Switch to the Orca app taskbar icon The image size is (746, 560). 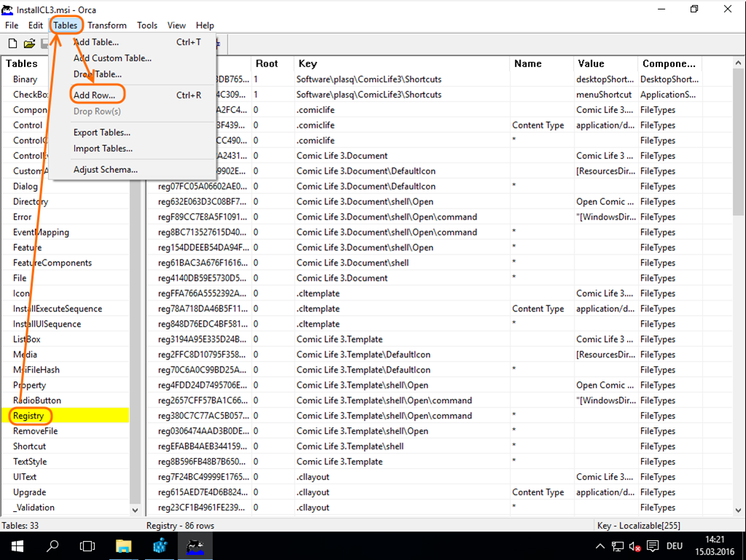point(195,545)
